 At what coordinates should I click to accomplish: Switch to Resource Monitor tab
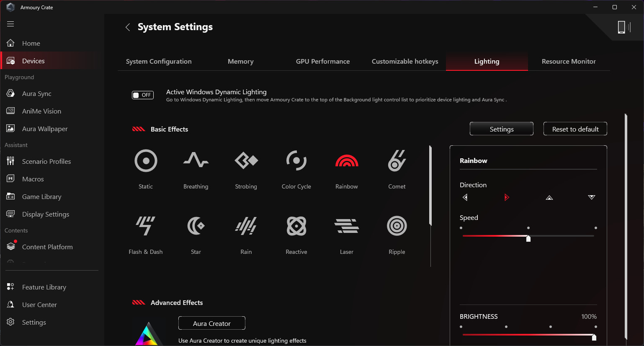569,61
